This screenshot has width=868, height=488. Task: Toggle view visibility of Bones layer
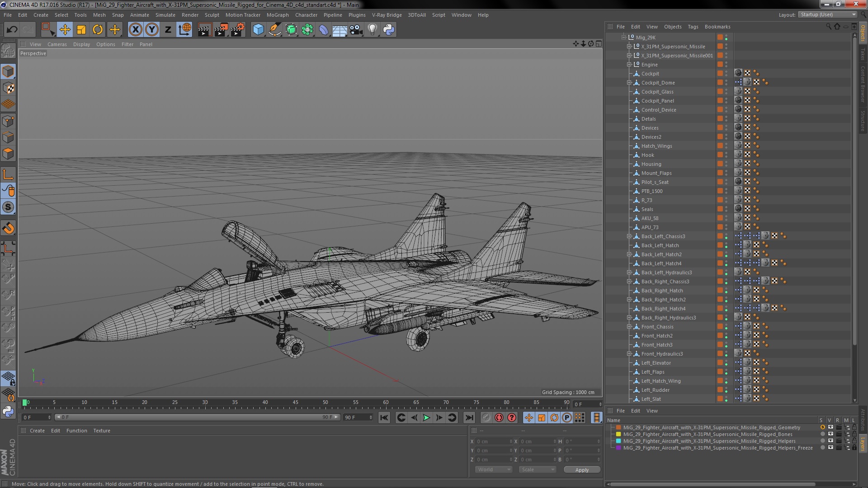click(830, 434)
